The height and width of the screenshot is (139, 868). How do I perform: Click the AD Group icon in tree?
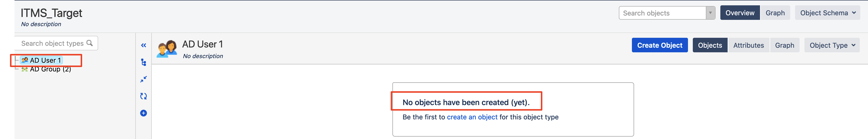(x=25, y=69)
